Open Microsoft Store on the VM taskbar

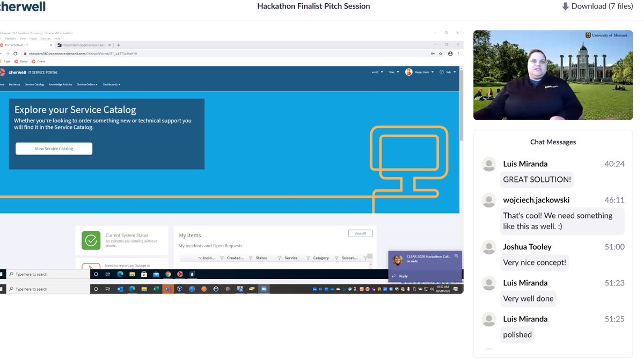pos(144,274)
